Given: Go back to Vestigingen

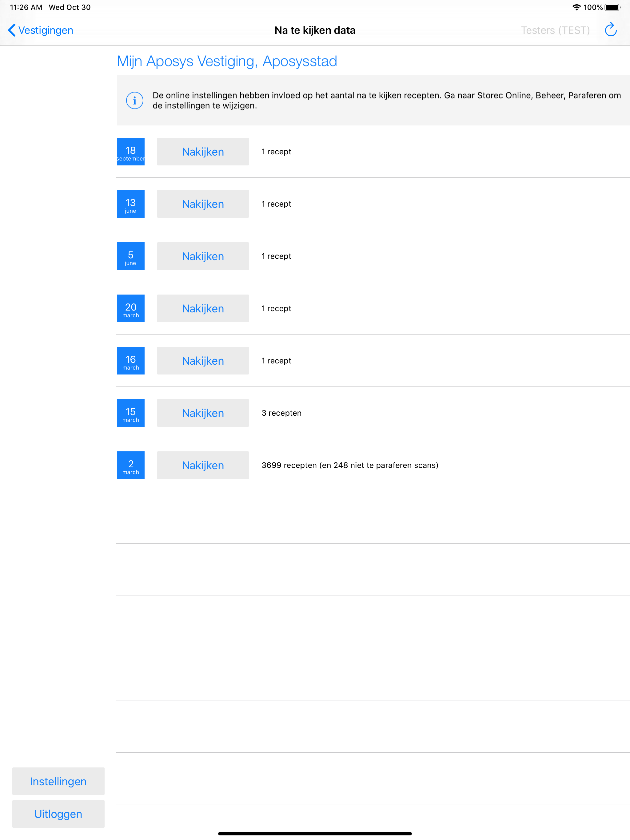Looking at the screenshot, I should click(41, 30).
